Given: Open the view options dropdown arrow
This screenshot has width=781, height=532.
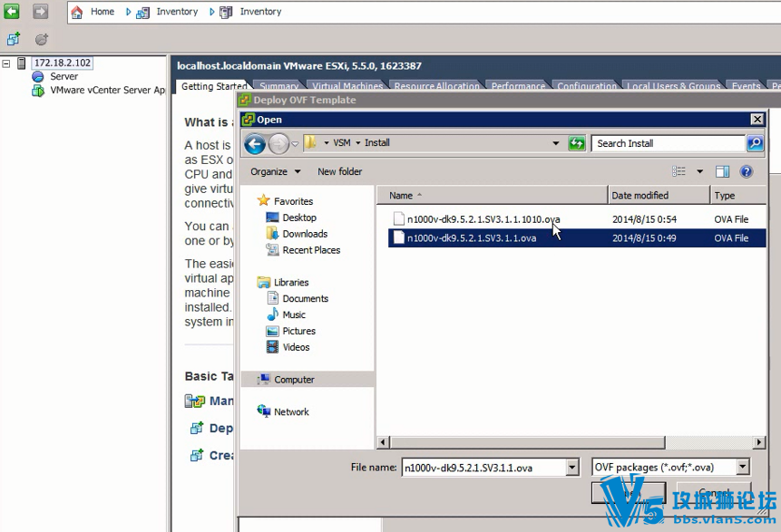Looking at the screenshot, I should (x=699, y=171).
